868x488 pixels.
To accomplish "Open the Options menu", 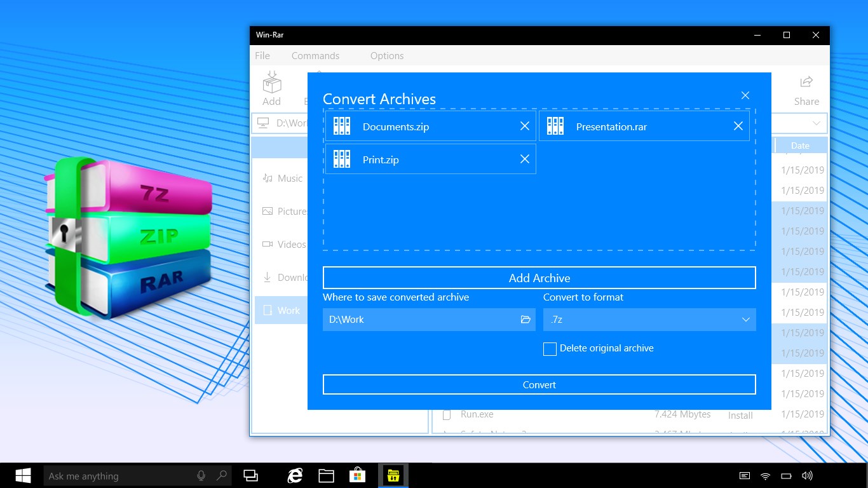I will pyautogui.click(x=387, y=56).
